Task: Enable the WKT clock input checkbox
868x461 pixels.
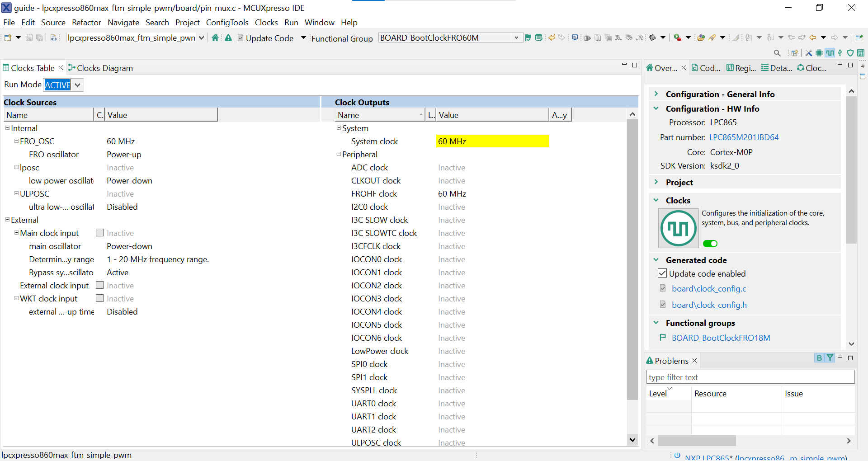Action: 100,298
